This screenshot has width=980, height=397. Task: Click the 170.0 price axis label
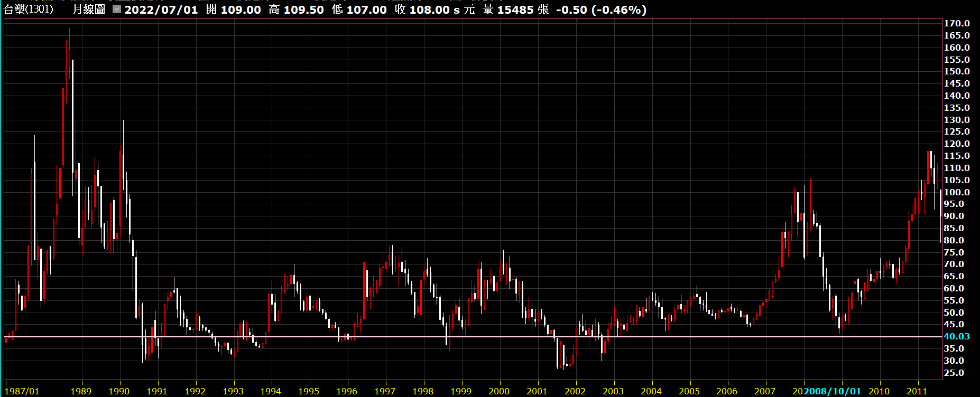click(957, 23)
